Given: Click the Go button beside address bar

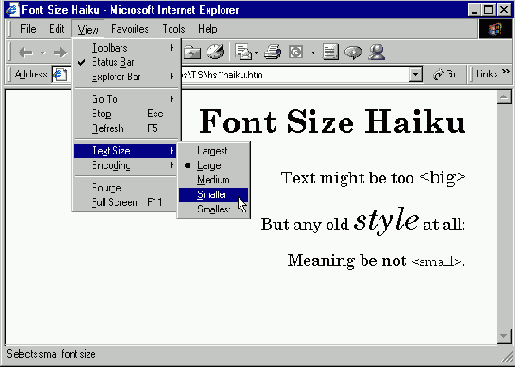Looking at the screenshot, I should tap(445, 74).
